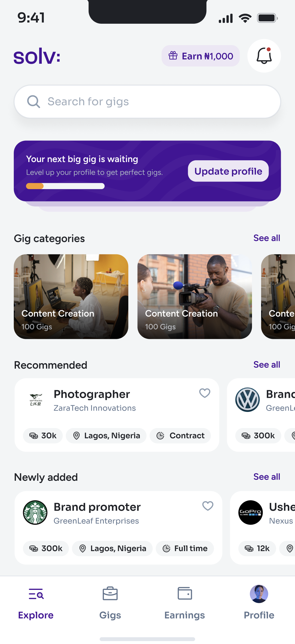The width and height of the screenshot is (295, 644).
Task: Tap the gift icon beside Earn ₦1,000
Action: [173, 56]
